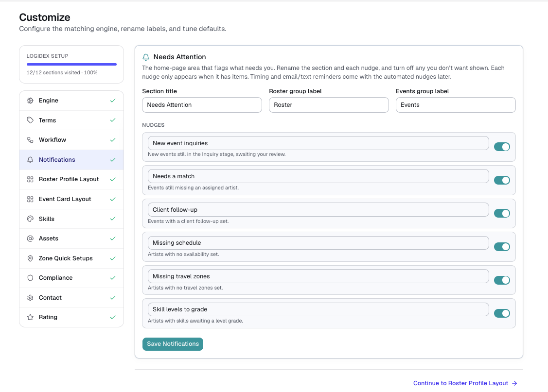This screenshot has width=548, height=392.
Task: Click the checkmark in the Engine row
Action: click(x=113, y=101)
